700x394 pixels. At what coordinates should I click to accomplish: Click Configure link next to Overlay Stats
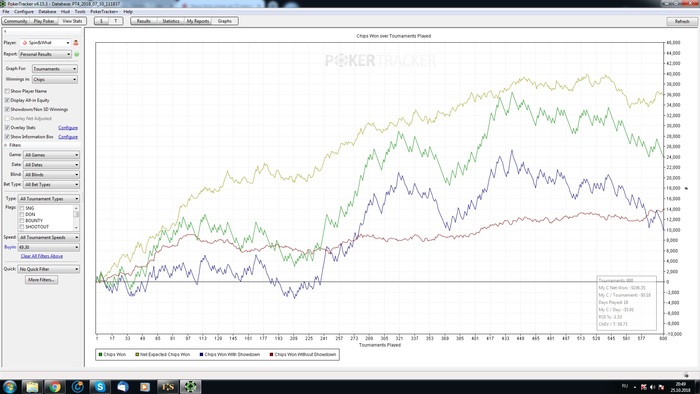coord(68,128)
